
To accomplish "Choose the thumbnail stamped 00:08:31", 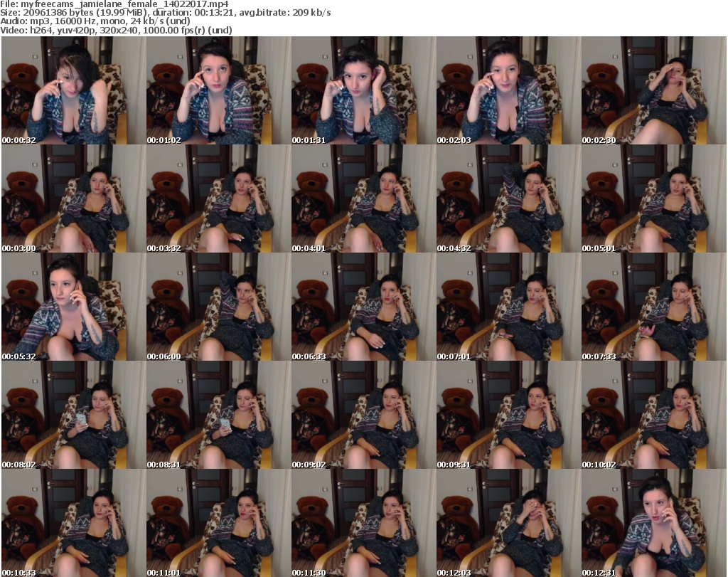I will click(x=219, y=415).
